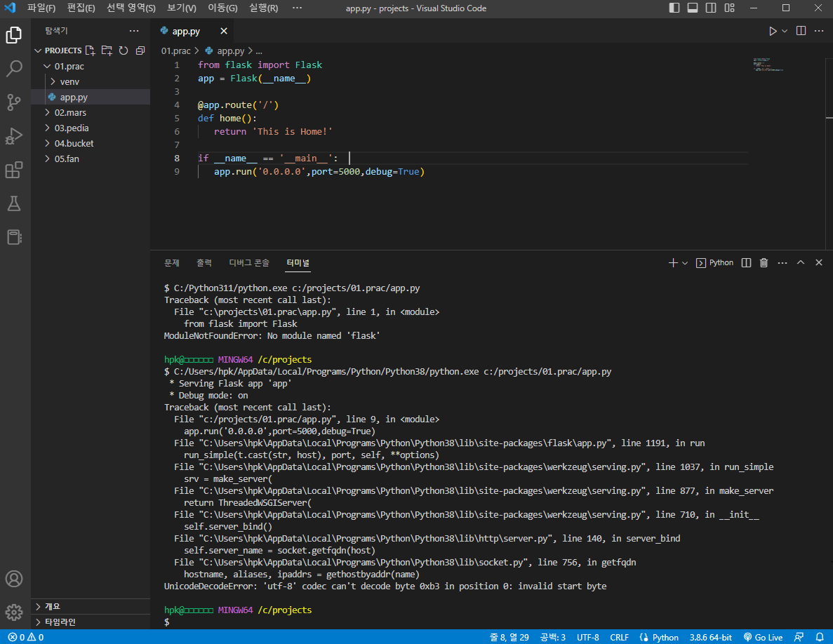Customize layout button in title bar

pyautogui.click(x=729, y=8)
